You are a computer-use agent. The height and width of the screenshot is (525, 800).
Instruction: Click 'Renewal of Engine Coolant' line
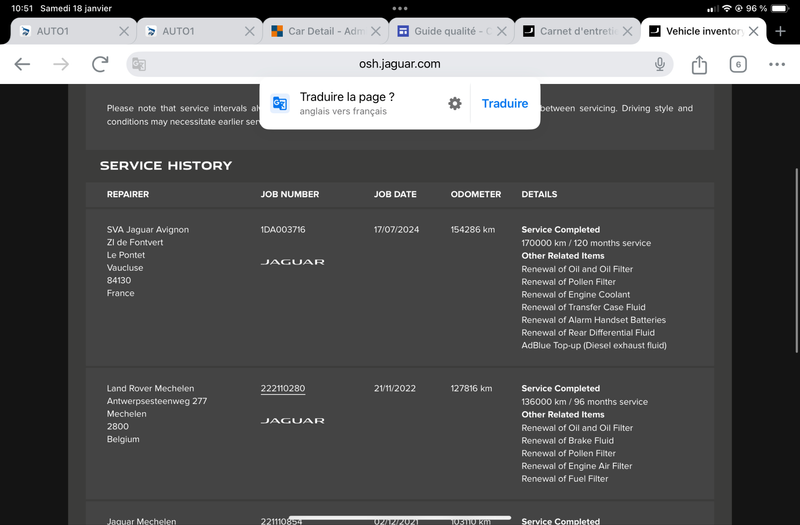pos(576,294)
